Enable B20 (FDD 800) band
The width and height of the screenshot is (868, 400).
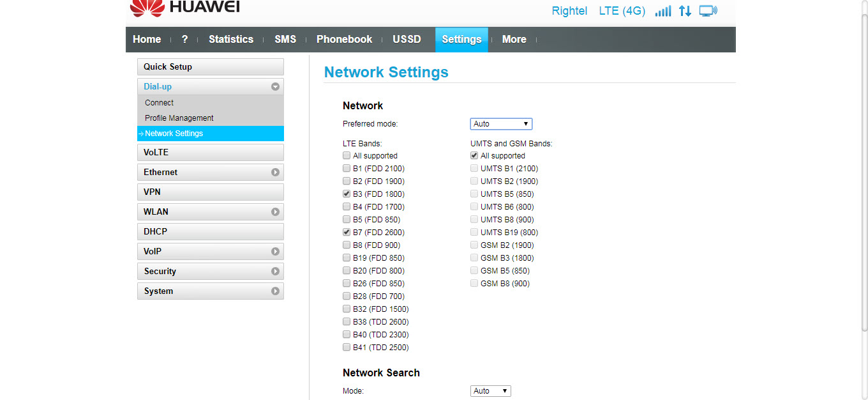[347, 271]
